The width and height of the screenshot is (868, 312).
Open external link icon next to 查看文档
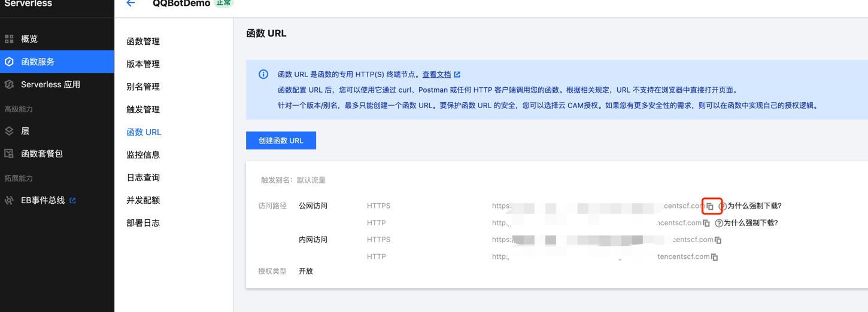[457, 75]
